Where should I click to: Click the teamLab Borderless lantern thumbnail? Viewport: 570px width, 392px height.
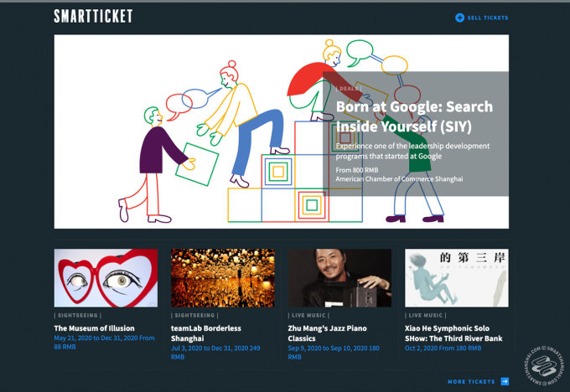pyautogui.click(x=222, y=277)
